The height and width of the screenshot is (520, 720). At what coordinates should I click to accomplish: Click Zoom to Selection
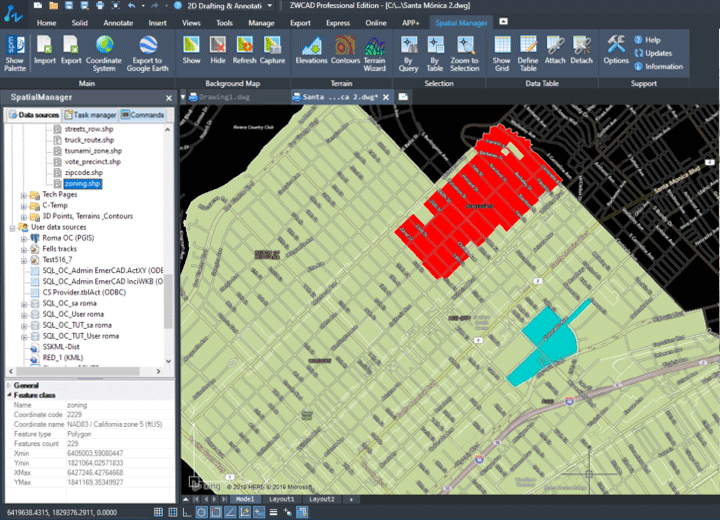click(x=465, y=53)
